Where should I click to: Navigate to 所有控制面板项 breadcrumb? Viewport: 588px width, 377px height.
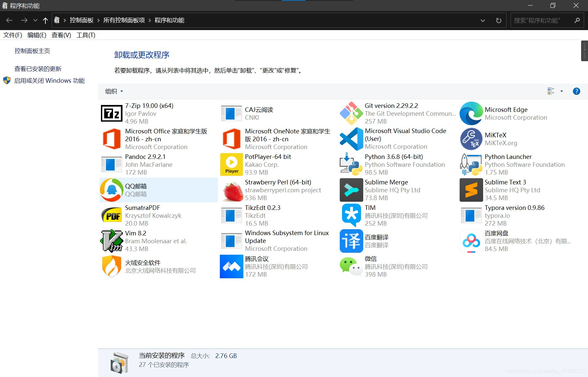point(124,20)
